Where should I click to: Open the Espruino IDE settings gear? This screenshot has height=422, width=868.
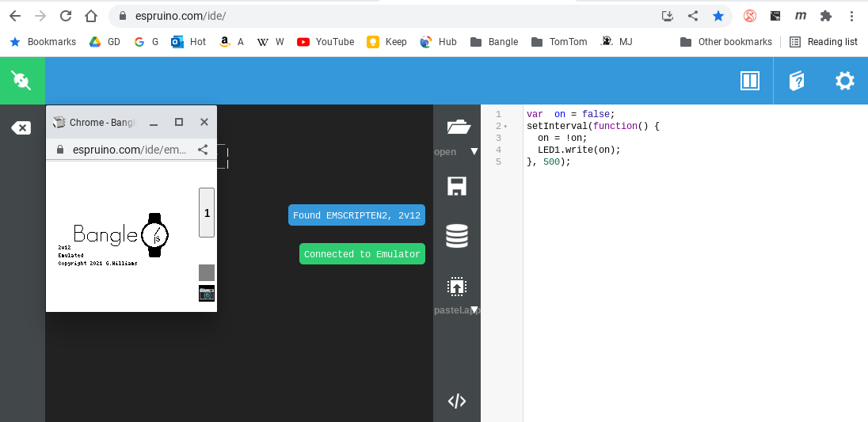[x=845, y=81]
